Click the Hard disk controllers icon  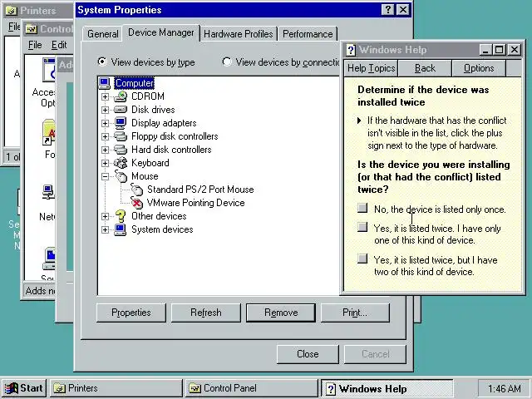click(121, 150)
